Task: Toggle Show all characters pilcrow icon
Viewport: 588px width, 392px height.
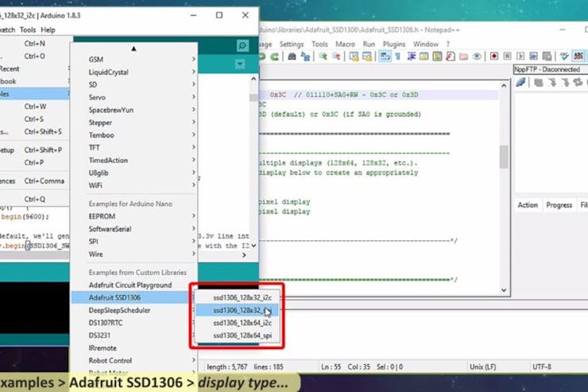Action: pyautogui.click(x=398, y=56)
